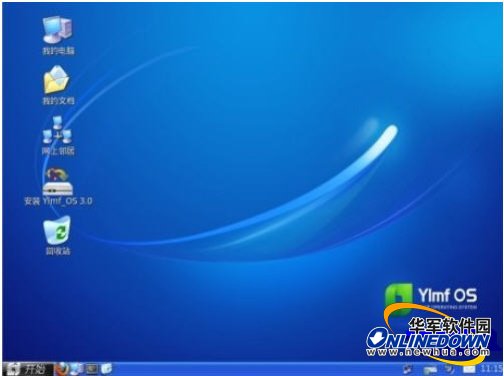Click the volume tray icon

click(450, 369)
